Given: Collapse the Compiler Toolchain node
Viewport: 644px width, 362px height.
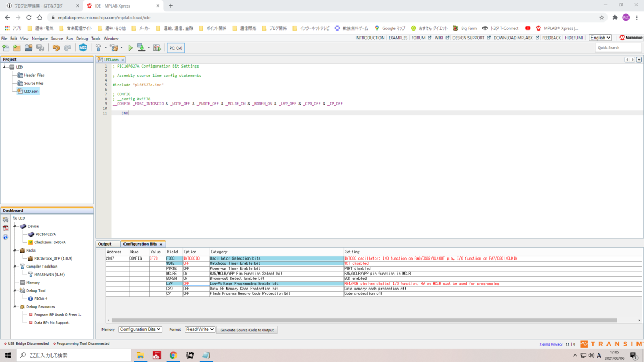Looking at the screenshot, I should point(15,267).
